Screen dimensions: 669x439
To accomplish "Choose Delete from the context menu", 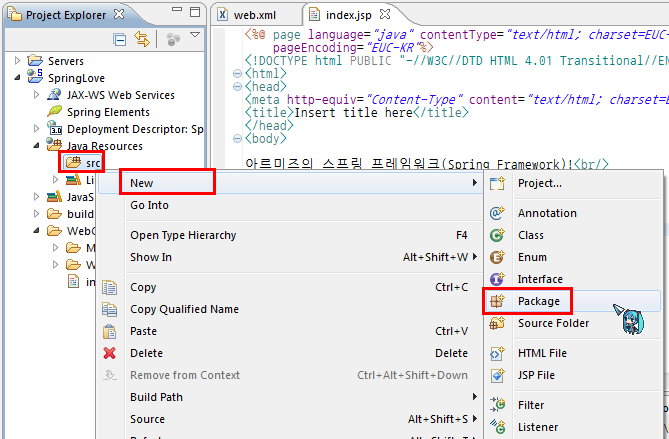I will pyautogui.click(x=290, y=353).
